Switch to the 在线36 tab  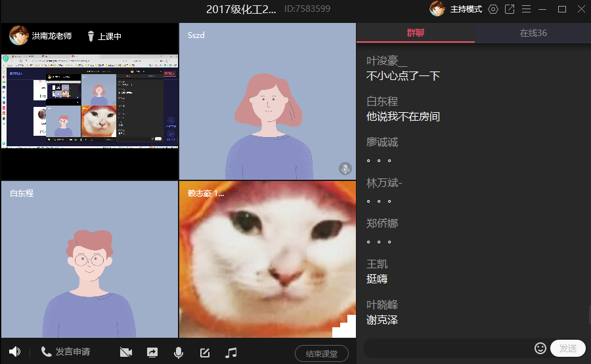(x=533, y=33)
